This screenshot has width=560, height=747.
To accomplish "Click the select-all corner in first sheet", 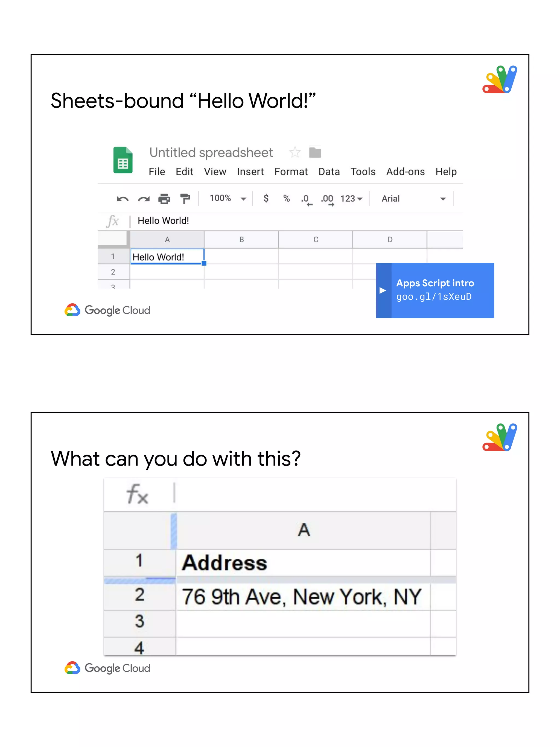I will click(113, 239).
